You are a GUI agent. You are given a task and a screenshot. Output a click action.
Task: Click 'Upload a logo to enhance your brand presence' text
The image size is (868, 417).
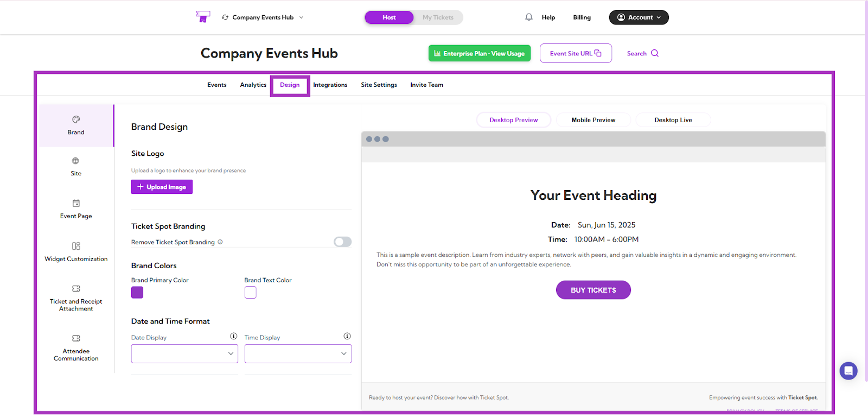pos(188,170)
